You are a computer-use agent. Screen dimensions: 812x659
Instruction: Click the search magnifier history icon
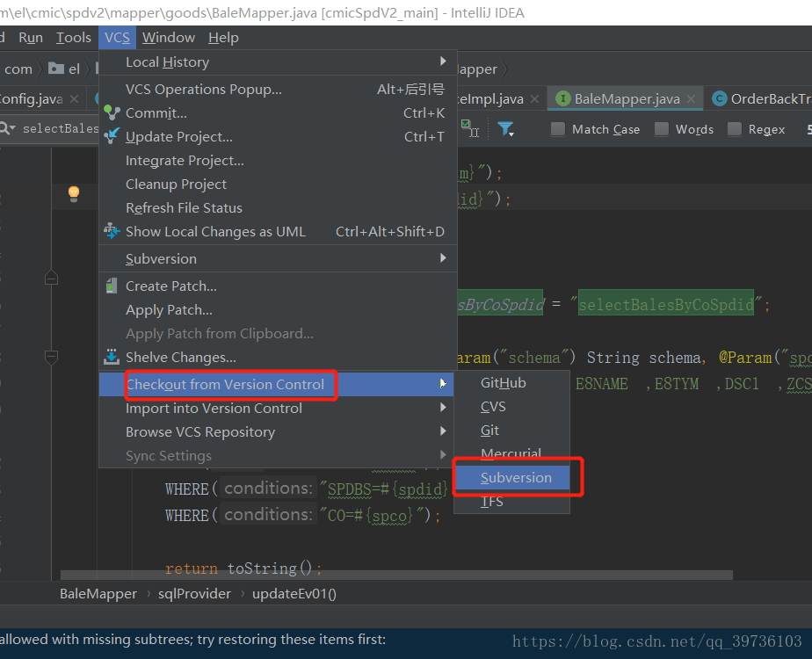tap(7, 128)
